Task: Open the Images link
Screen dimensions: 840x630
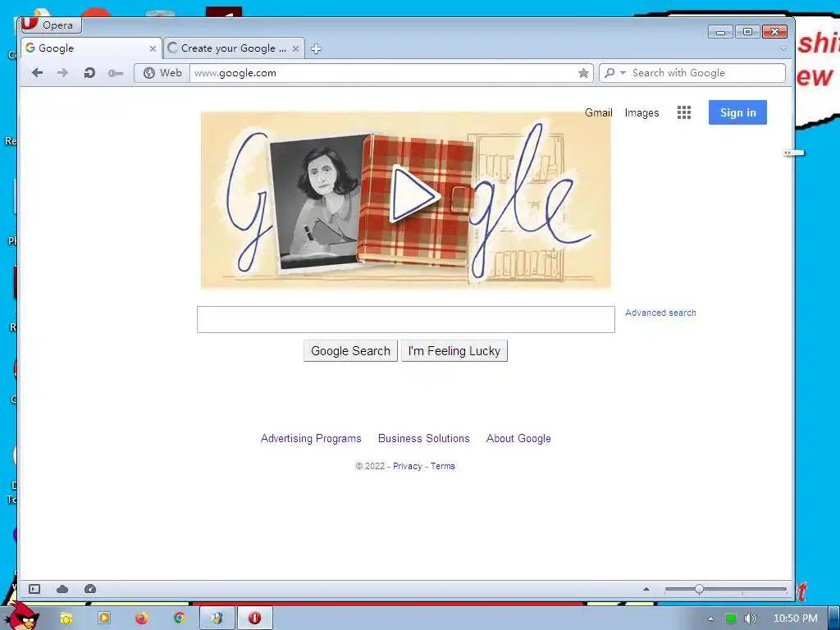Action: coord(641,112)
